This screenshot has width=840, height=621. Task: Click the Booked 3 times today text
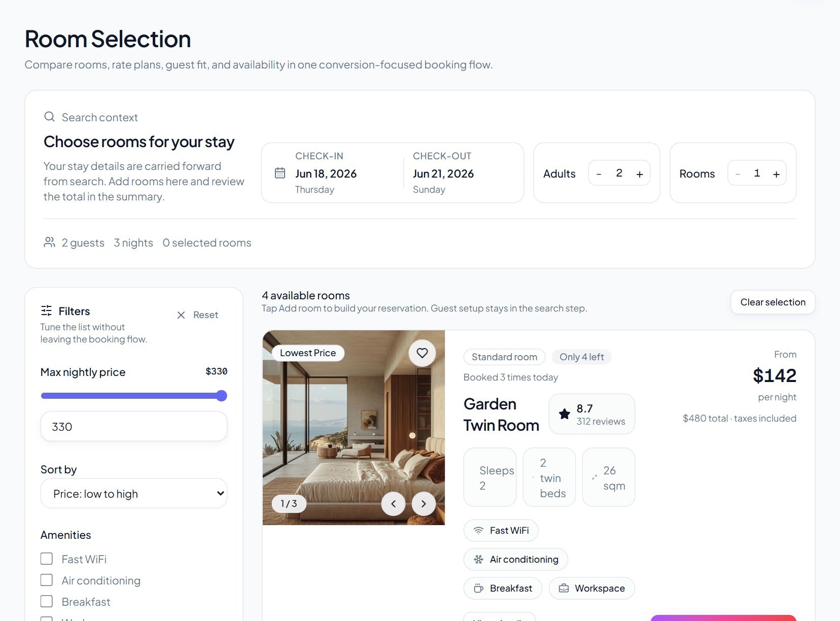pyautogui.click(x=511, y=377)
